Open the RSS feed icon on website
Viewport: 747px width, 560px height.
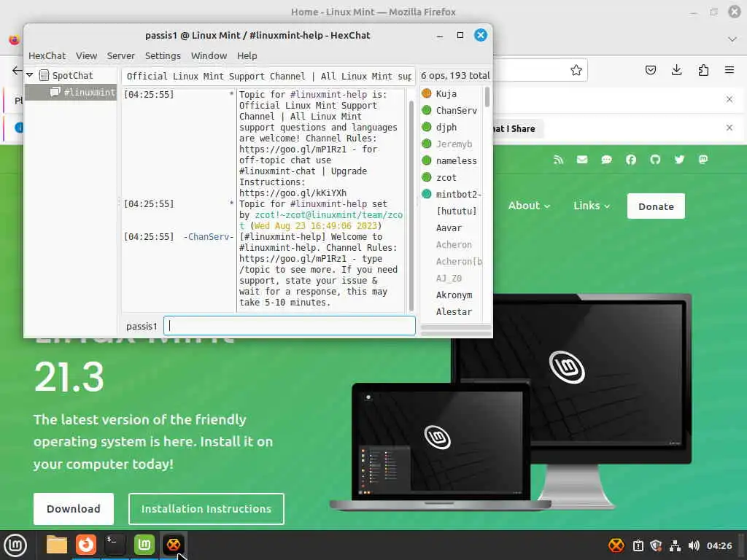click(558, 160)
